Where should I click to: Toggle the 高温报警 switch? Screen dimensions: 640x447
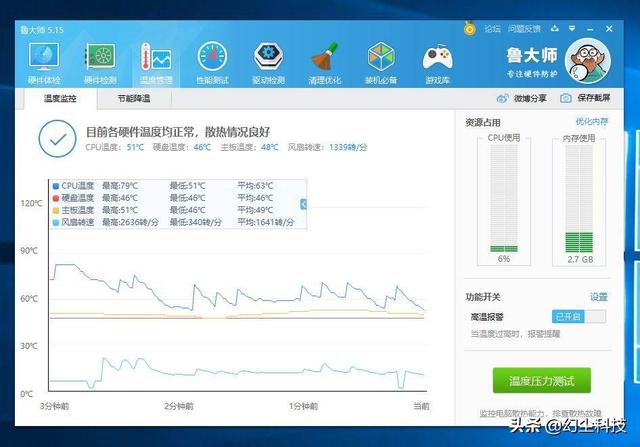(579, 316)
